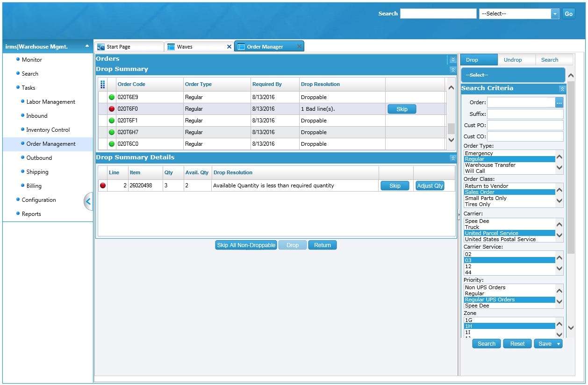Click the double-down chevron on the Orders panel

point(452,58)
